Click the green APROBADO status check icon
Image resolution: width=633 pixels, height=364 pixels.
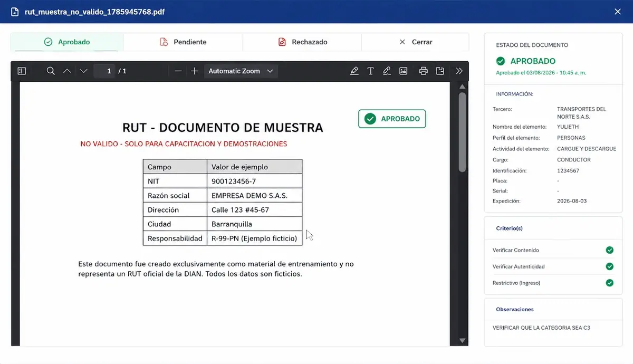point(501,61)
